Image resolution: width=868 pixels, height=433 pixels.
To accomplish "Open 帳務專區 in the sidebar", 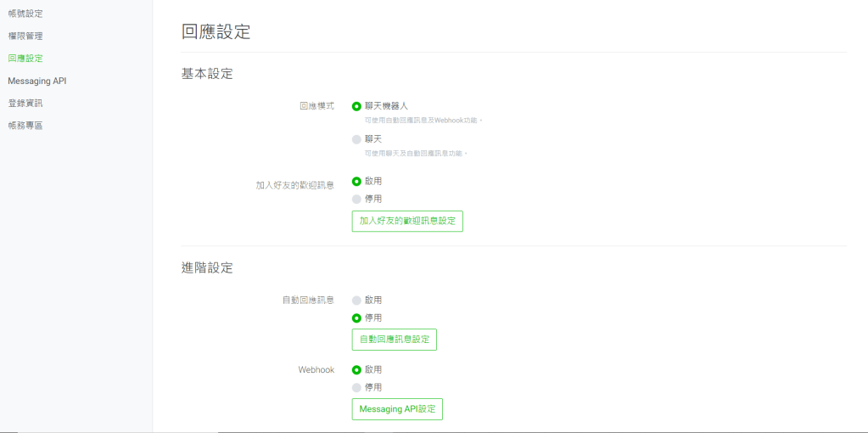I will [x=25, y=126].
